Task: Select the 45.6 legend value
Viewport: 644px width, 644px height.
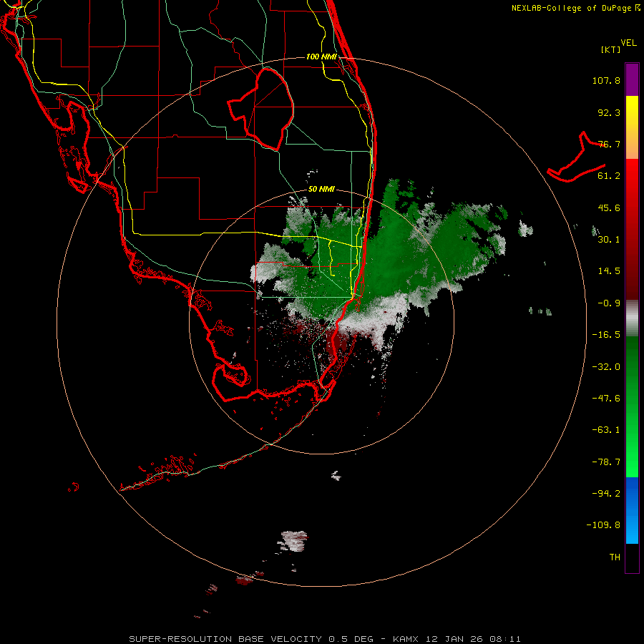Action: (x=609, y=208)
